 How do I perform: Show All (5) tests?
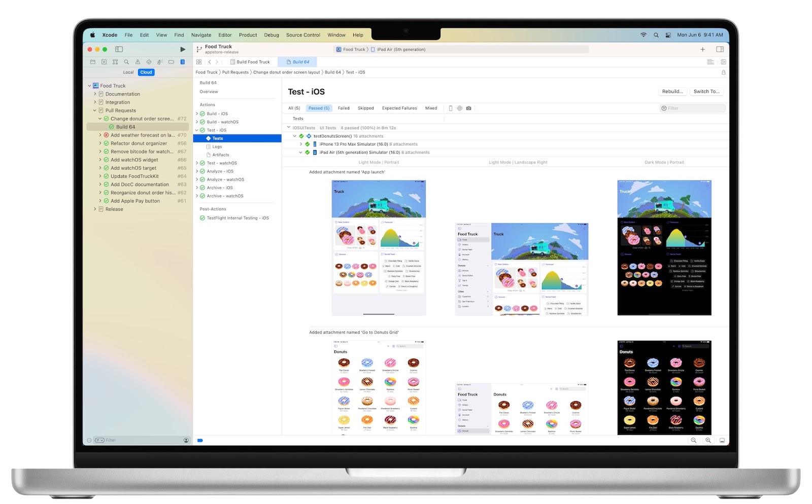pos(294,108)
